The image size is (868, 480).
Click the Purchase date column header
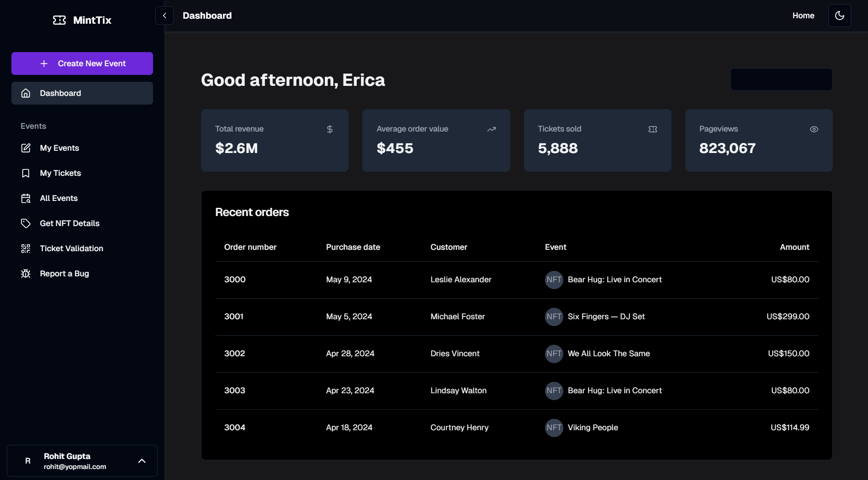(353, 247)
